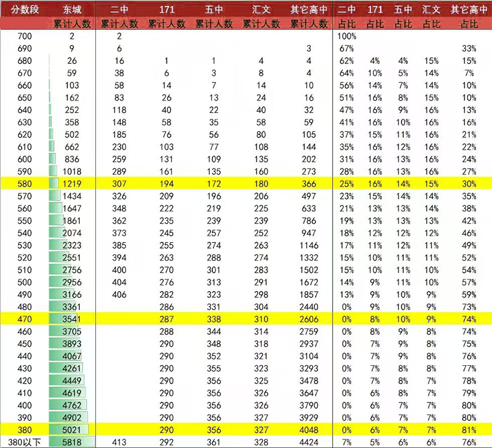Image resolution: width=492 pixels, height=448 pixels.
Task: Click the 分数段 column header
Action: coord(23,10)
